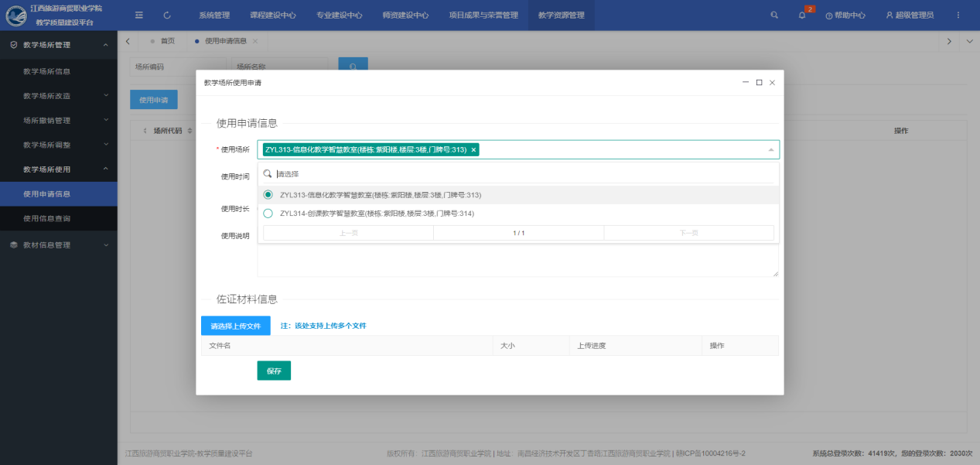This screenshot has width=980, height=465.
Task: Close the 使用申请信息 tab with its x
Action: pos(255,41)
